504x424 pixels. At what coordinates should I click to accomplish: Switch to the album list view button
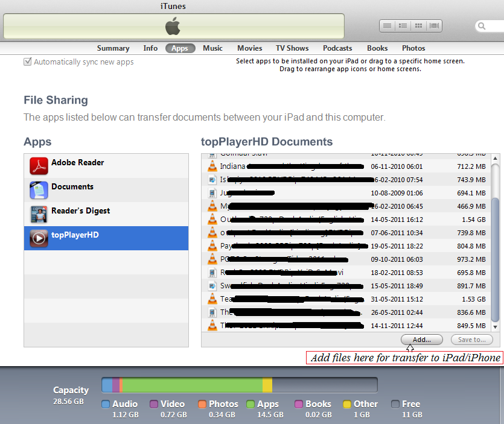[x=403, y=26]
